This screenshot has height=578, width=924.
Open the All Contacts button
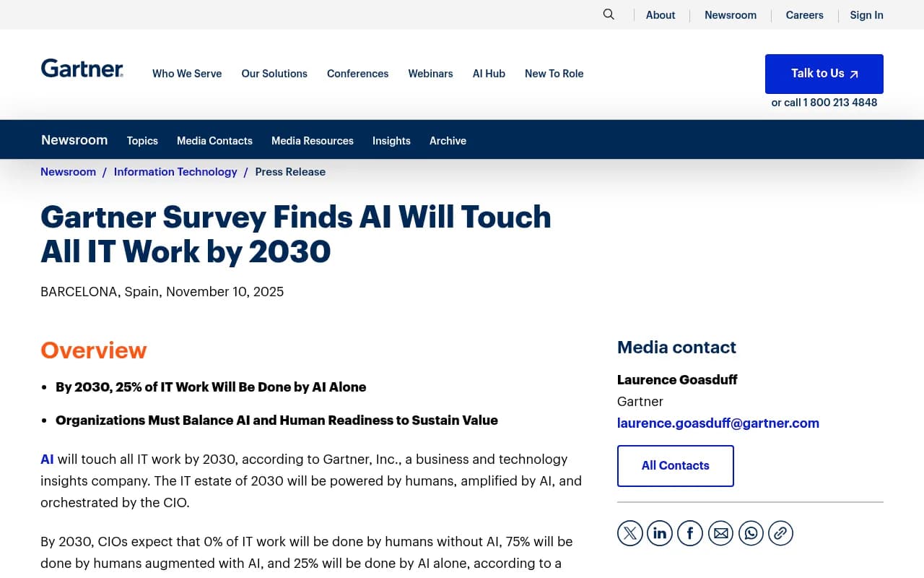point(675,465)
